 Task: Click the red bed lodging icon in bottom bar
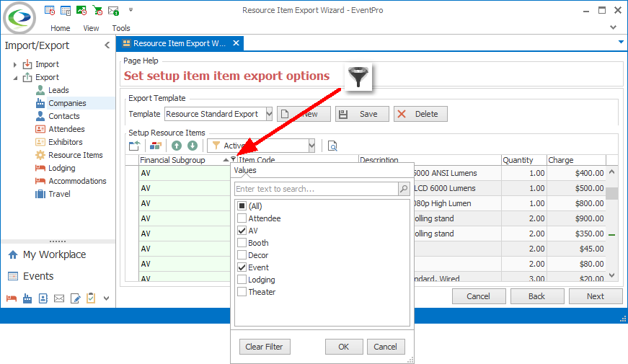(12, 298)
